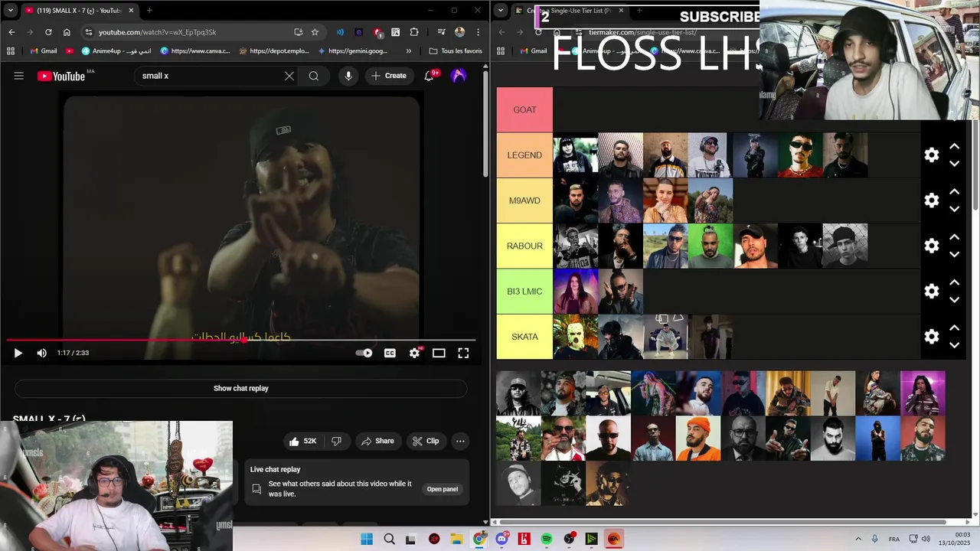Click the YouTube address bar URL
This screenshot has width=980, height=551.
157,32
